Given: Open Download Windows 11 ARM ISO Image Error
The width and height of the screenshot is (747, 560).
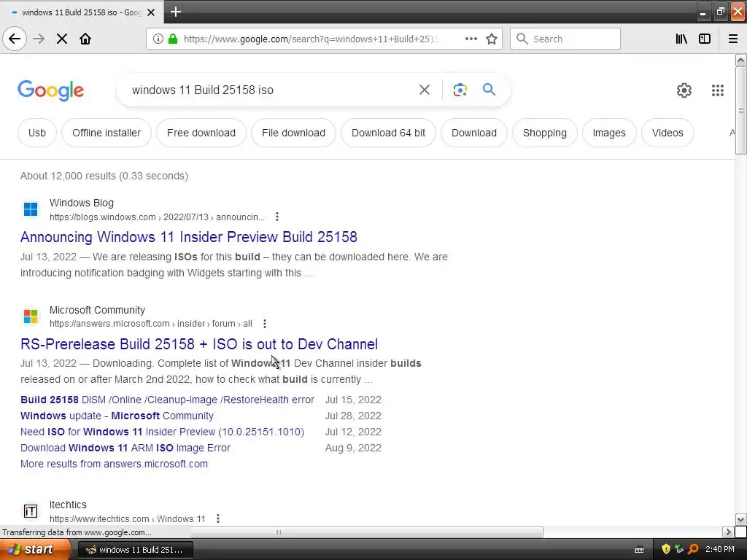Looking at the screenshot, I should click(125, 448).
